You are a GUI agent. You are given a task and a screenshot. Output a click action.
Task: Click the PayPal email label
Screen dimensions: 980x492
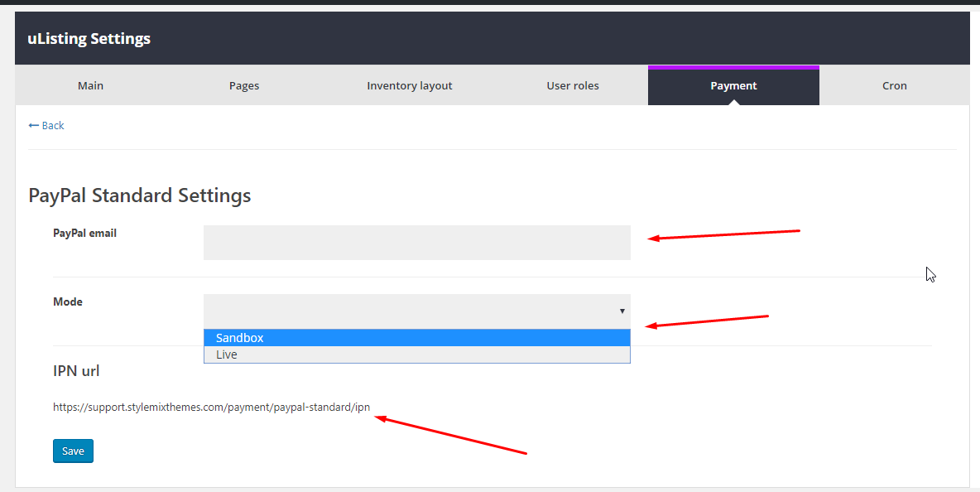pyautogui.click(x=85, y=234)
